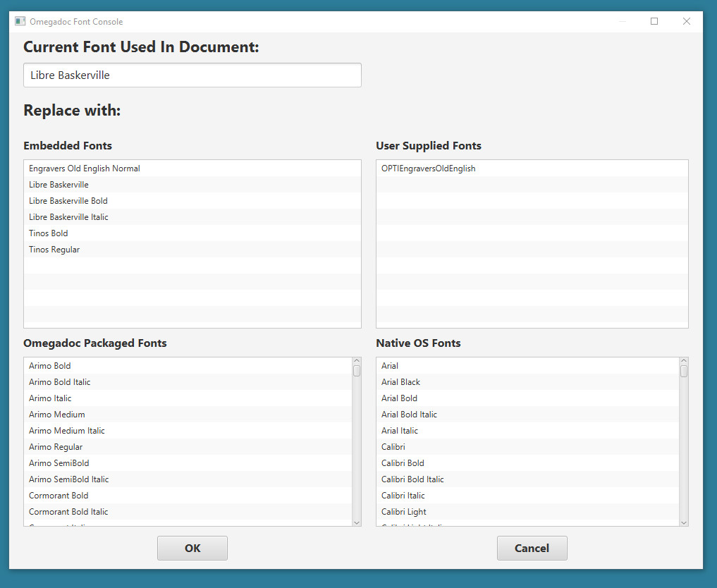Choose Calibri in Native OS Fonts
Viewport: 717px width, 588px height.
coord(528,447)
